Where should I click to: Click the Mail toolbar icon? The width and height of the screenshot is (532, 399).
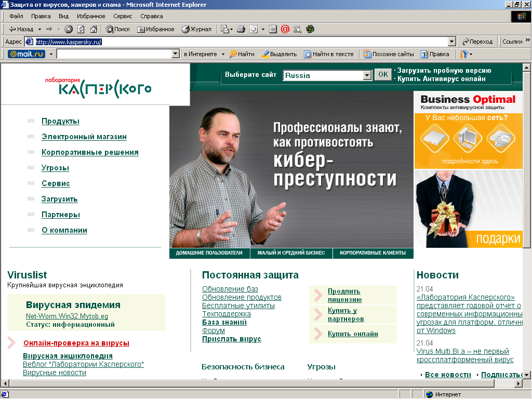224,29
